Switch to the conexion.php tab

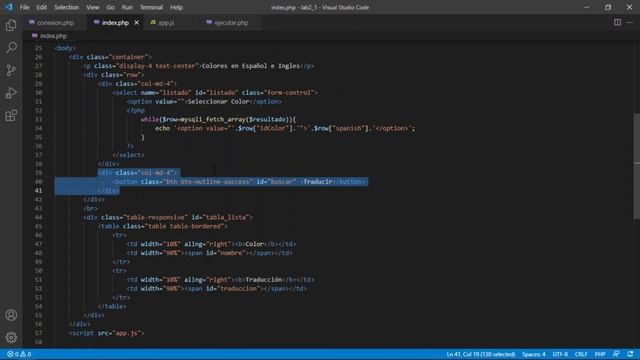click(55, 23)
